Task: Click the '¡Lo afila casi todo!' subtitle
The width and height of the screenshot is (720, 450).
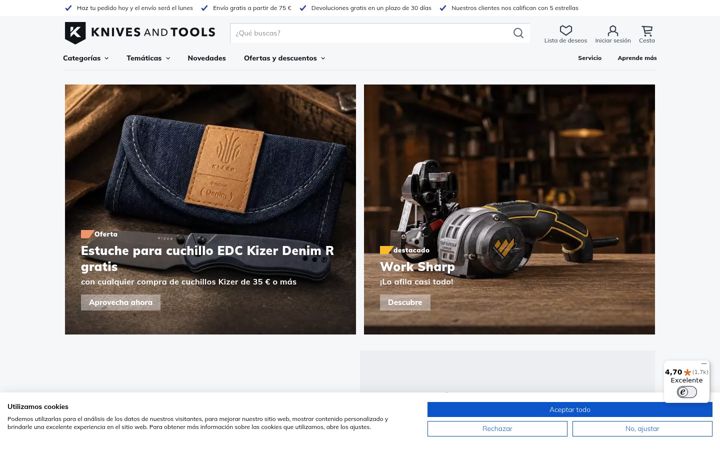Action: [x=416, y=281]
